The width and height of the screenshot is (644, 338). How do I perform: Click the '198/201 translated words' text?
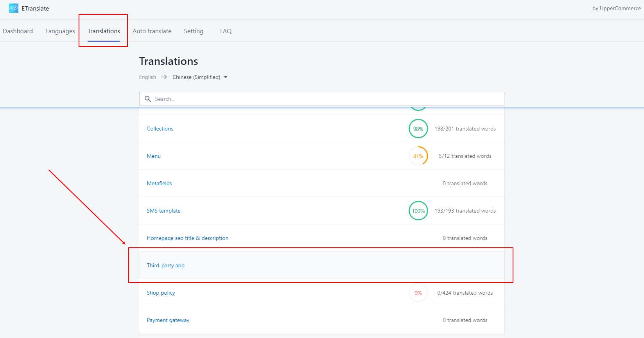(x=465, y=129)
